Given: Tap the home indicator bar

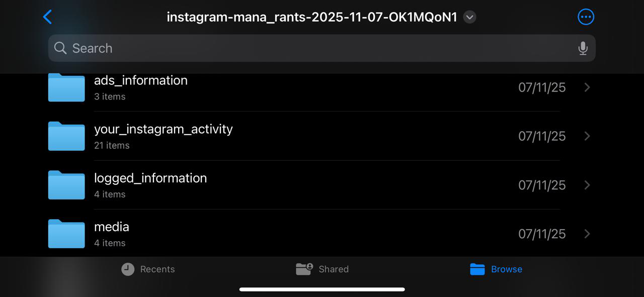Looking at the screenshot, I should click(322, 289).
